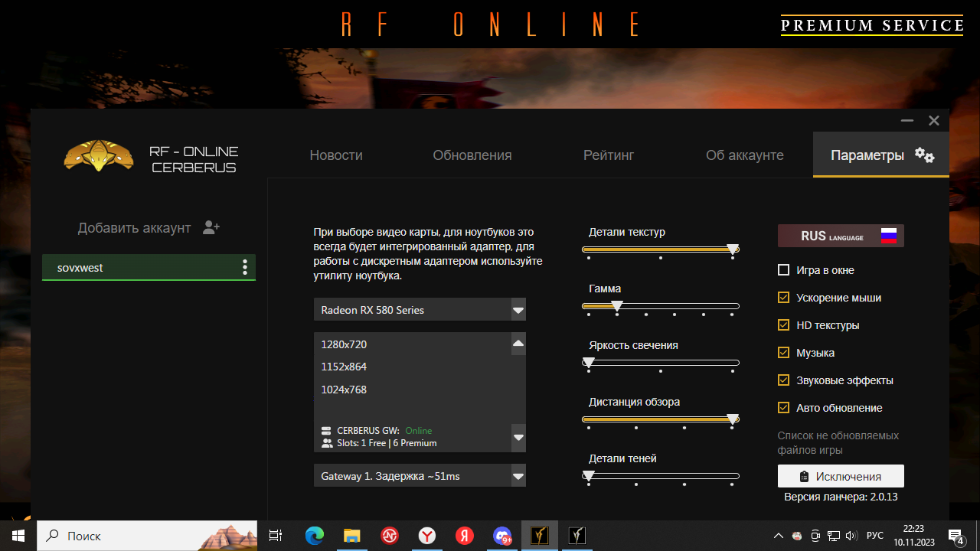Disable the HD textures checkbox

783,325
